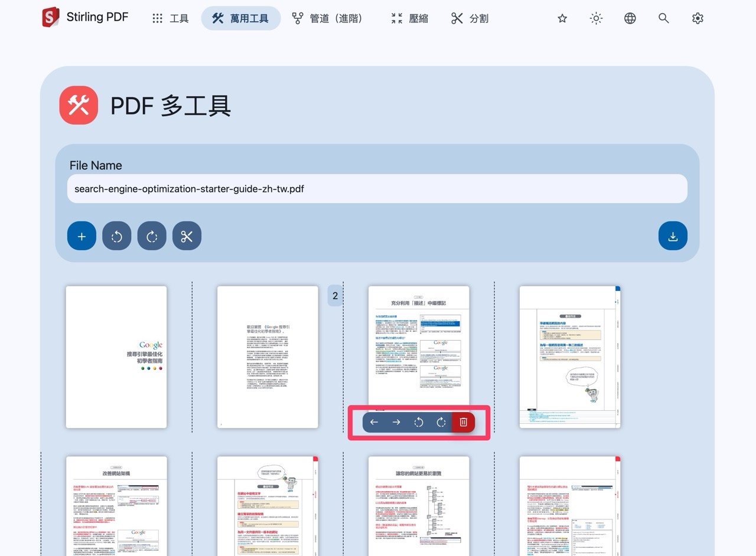Rotate page 3 counter-clockwise
The width and height of the screenshot is (756, 556).
[419, 422]
